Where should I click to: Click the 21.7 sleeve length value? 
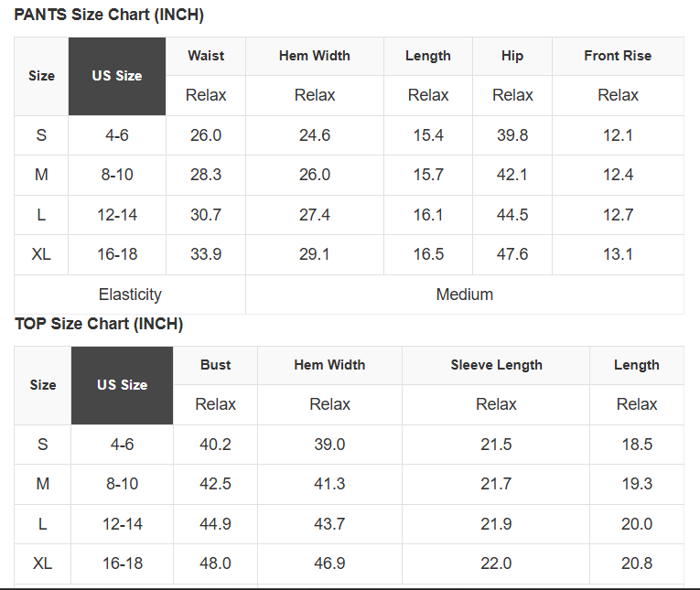496,484
